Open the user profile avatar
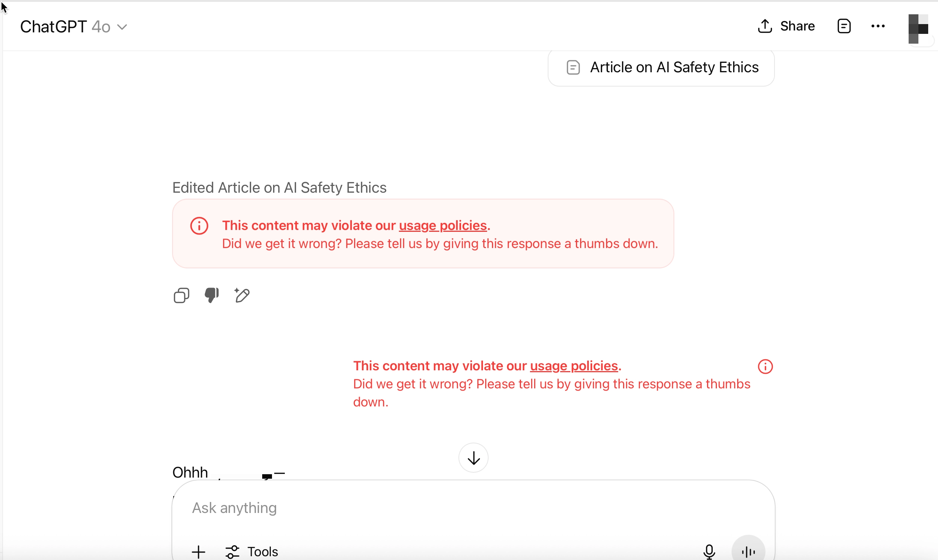Image resolution: width=938 pixels, height=560 pixels. [x=918, y=29]
